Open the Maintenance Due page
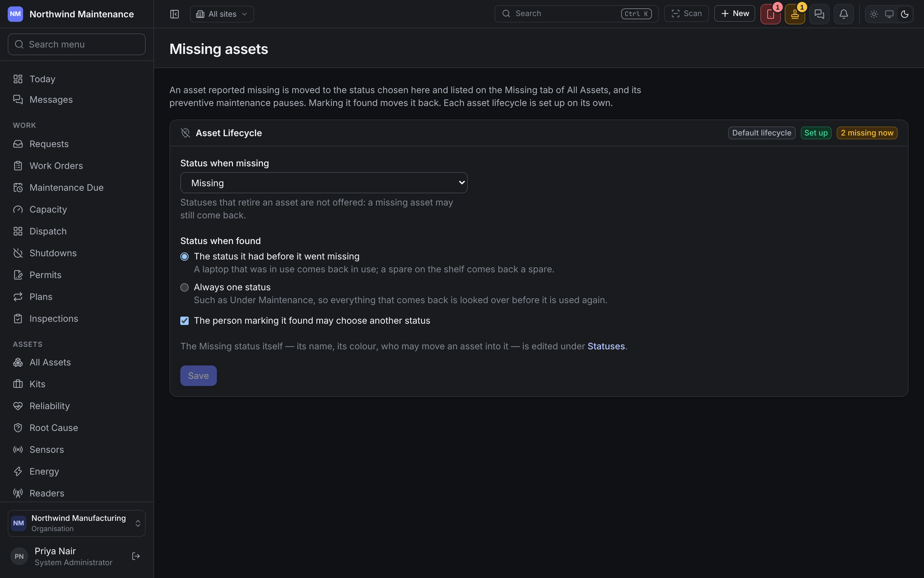 pos(76,188)
